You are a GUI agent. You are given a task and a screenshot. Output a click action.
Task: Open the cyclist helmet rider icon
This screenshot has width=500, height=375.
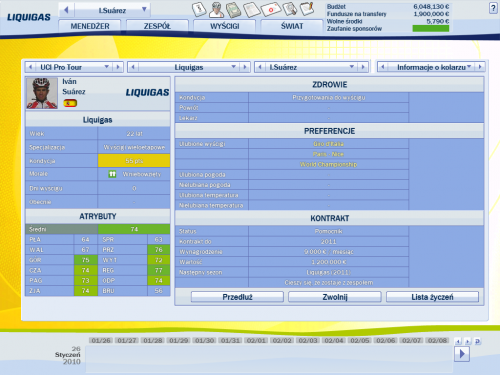click(217, 10)
